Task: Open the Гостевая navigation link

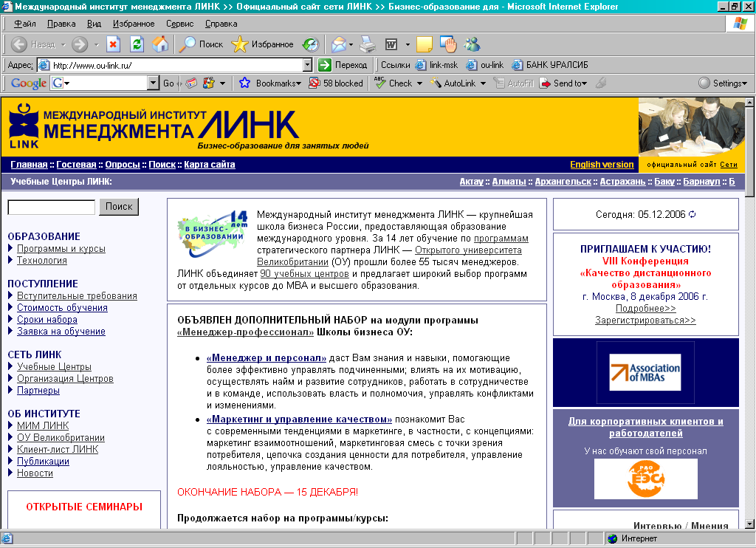Action: coord(76,165)
